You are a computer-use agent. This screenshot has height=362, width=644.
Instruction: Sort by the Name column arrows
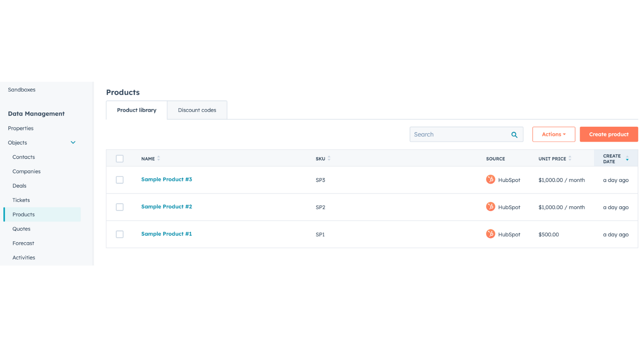click(159, 158)
